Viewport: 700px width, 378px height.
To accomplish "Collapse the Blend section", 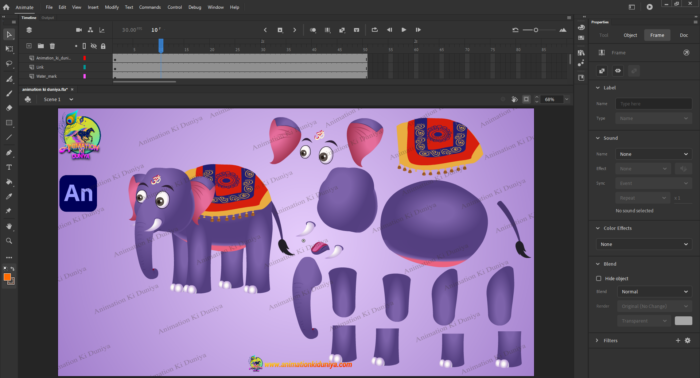I will point(598,264).
